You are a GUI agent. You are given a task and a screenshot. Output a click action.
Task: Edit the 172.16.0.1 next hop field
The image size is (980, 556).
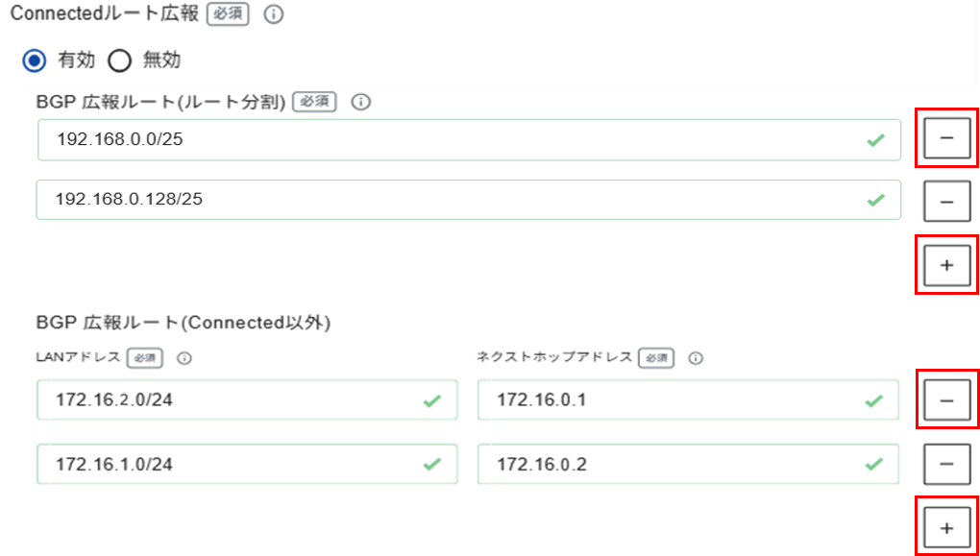pos(689,399)
